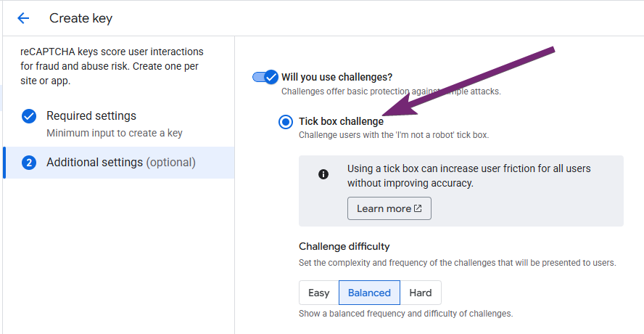Disable the 'Will you use challenges?' switch
Viewport: 644px width, 334px height.
tap(265, 77)
